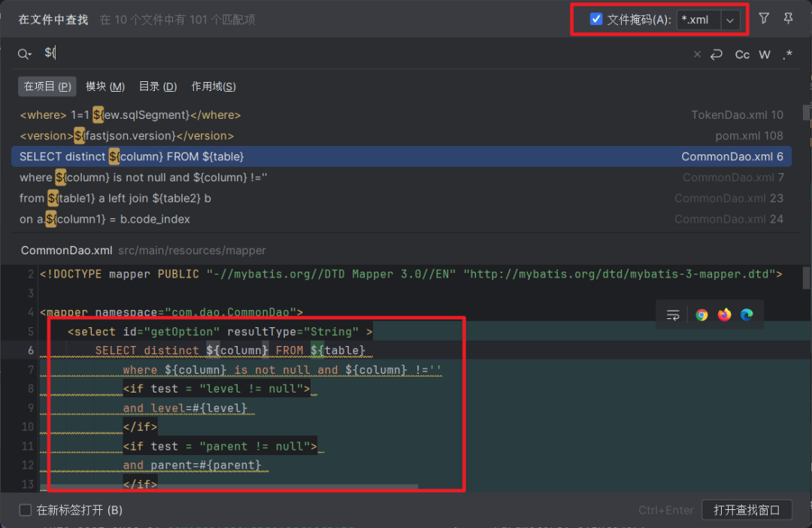Clear the search text with X

point(697,54)
